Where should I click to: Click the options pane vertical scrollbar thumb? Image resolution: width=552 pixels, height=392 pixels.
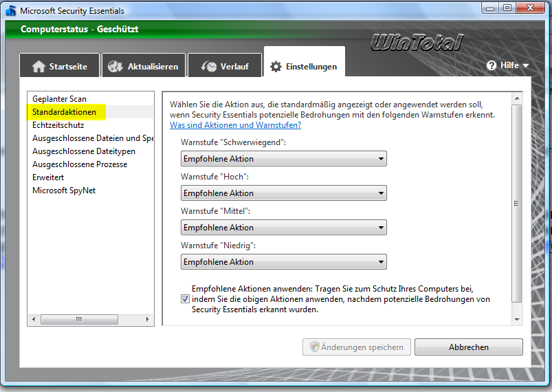517,203
